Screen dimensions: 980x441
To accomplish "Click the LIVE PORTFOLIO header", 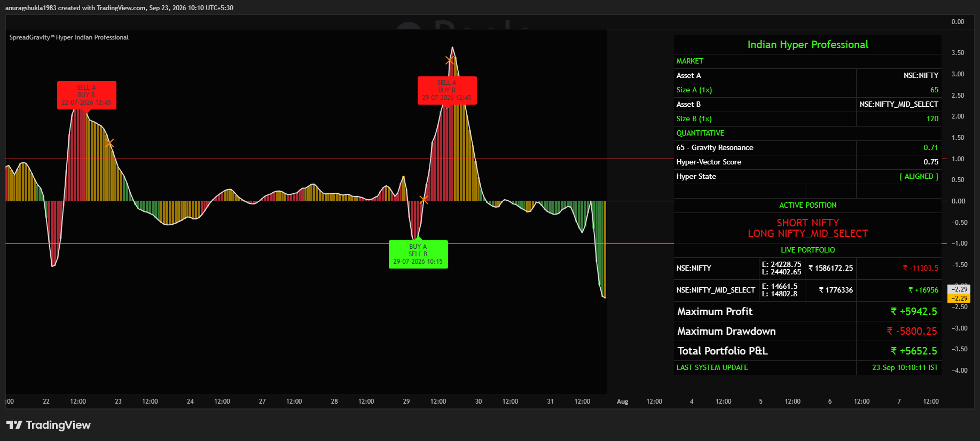I will point(807,250).
